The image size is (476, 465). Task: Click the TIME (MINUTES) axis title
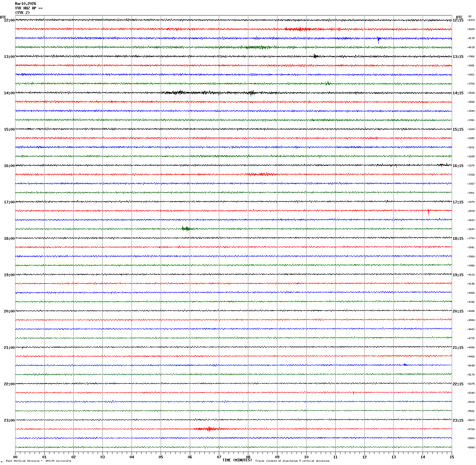[237, 460]
